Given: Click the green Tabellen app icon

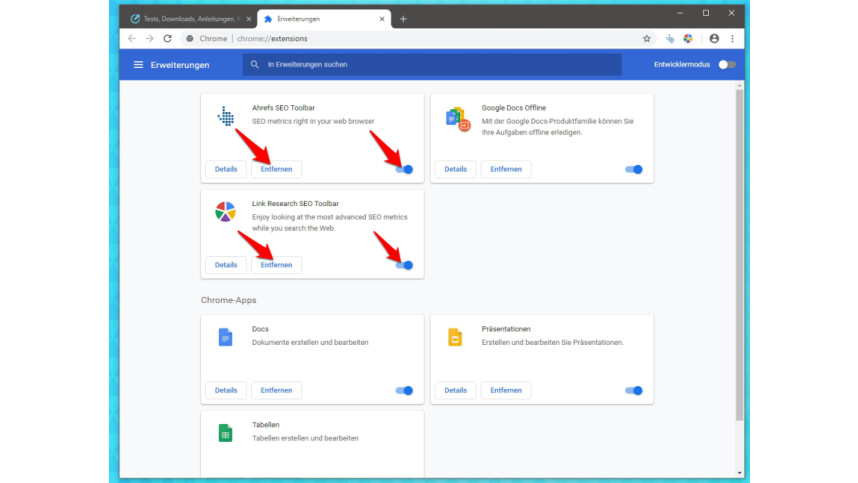Looking at the screenshot, I should tap(225, 433).
